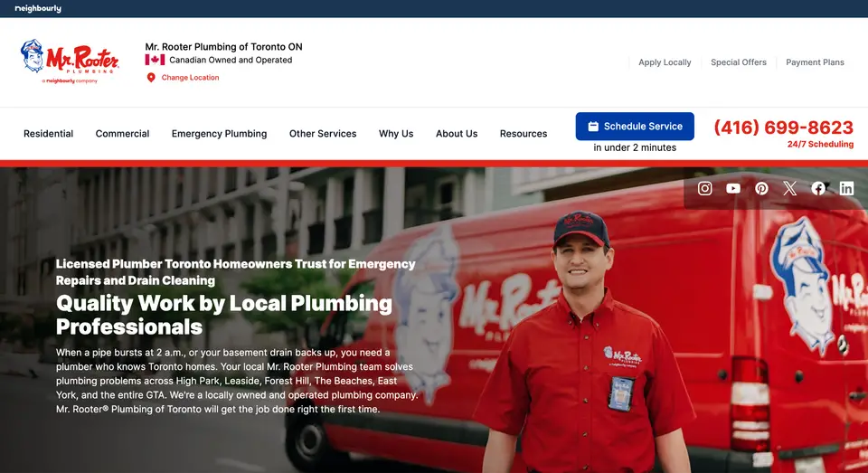Click the Neighbourly logo in top bar
This screenshot has width=868, height=473.
coord(38,8)
